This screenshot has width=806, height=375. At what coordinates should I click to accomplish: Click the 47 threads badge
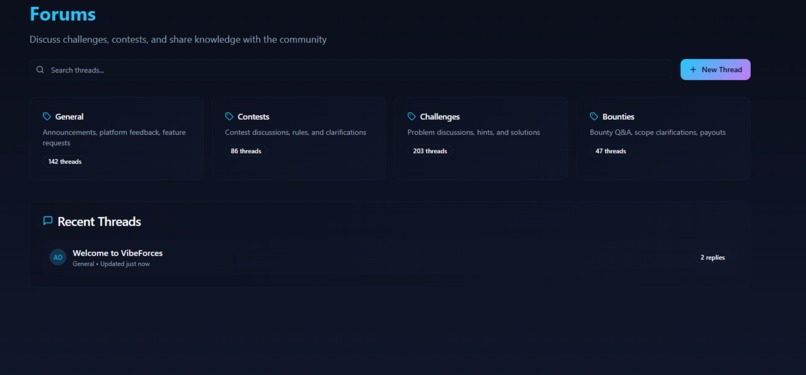[x=611, y=152]
